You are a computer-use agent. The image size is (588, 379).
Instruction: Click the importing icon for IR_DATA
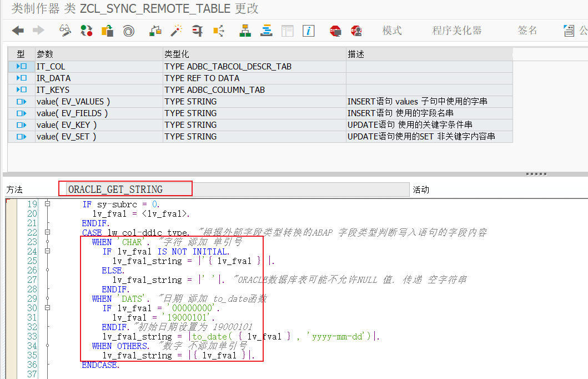point(21,78)
